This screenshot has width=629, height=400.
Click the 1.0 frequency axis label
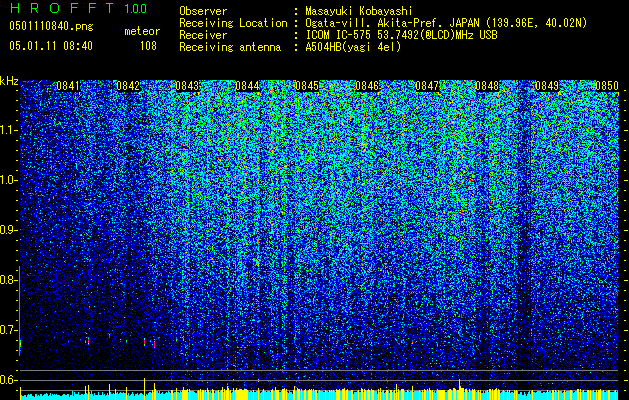[x=9, y=180]
